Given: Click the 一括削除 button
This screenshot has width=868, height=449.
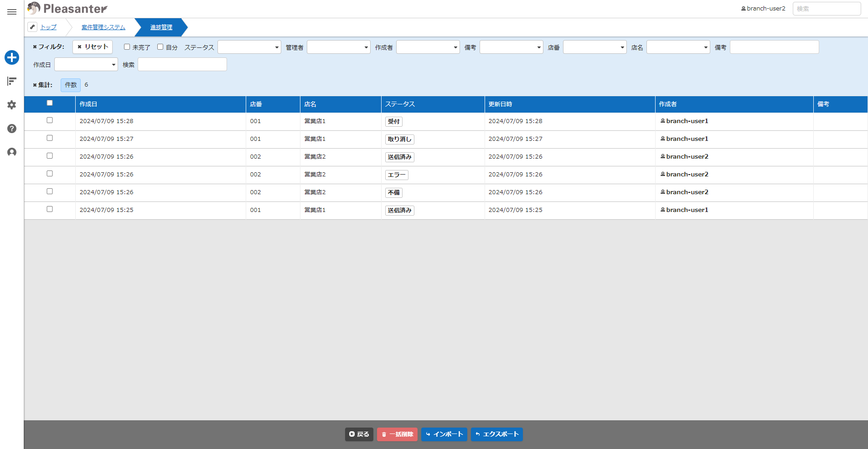Looking at the screenshot, I should click(x=397, y=434).
